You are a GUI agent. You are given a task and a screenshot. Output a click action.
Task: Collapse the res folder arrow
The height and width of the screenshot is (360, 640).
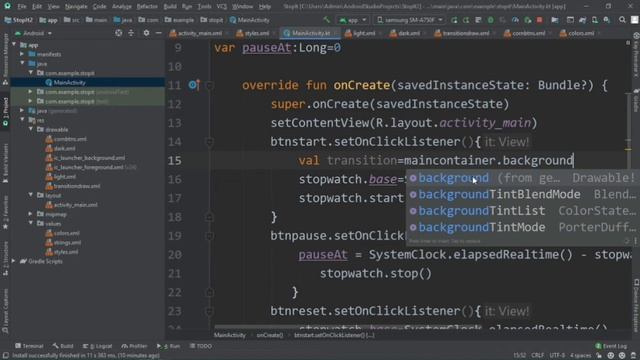22,120
